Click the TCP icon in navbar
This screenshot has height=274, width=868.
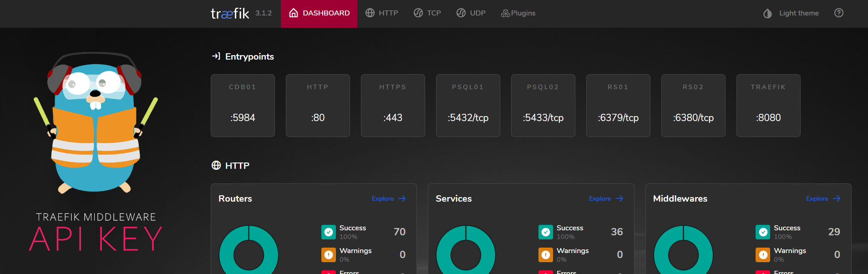418,13
